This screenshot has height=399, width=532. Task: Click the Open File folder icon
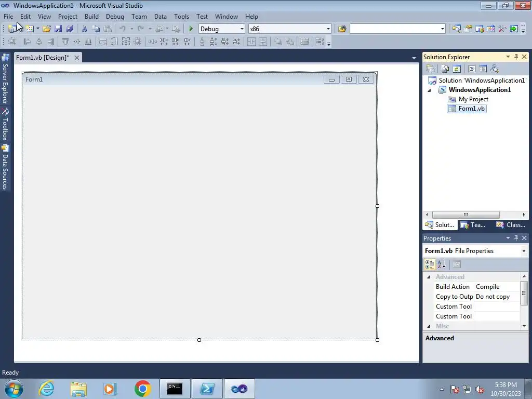pyautogui.click(x=46, y=29)
